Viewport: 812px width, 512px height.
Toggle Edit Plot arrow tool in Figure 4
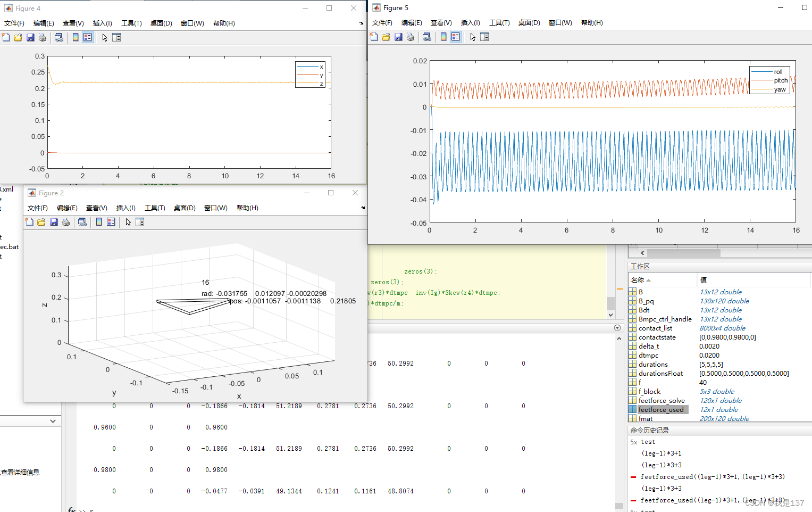coord(105,37)
